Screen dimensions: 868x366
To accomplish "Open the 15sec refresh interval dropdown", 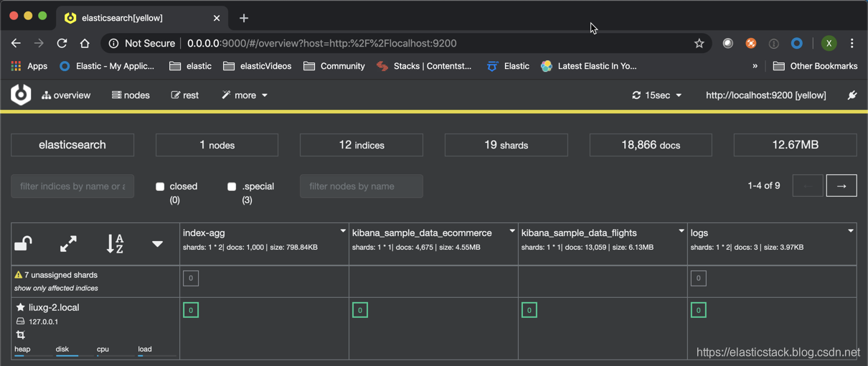I will point(656,95).
